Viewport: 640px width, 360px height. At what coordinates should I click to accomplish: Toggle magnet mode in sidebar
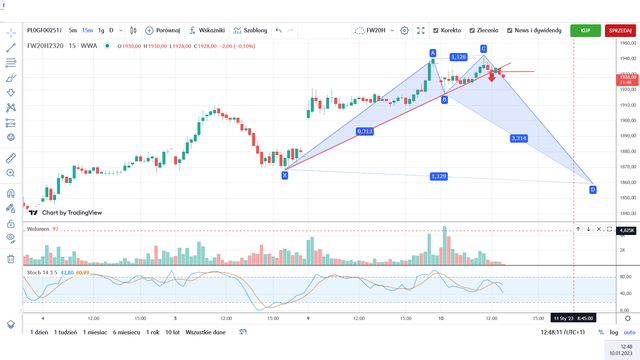(11, 193)
